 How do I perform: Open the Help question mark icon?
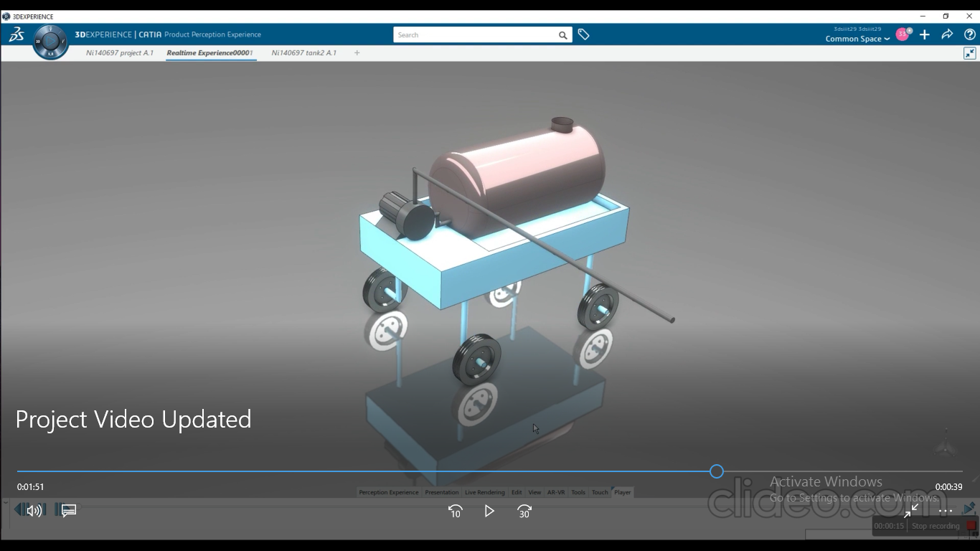tap(969, 34)
